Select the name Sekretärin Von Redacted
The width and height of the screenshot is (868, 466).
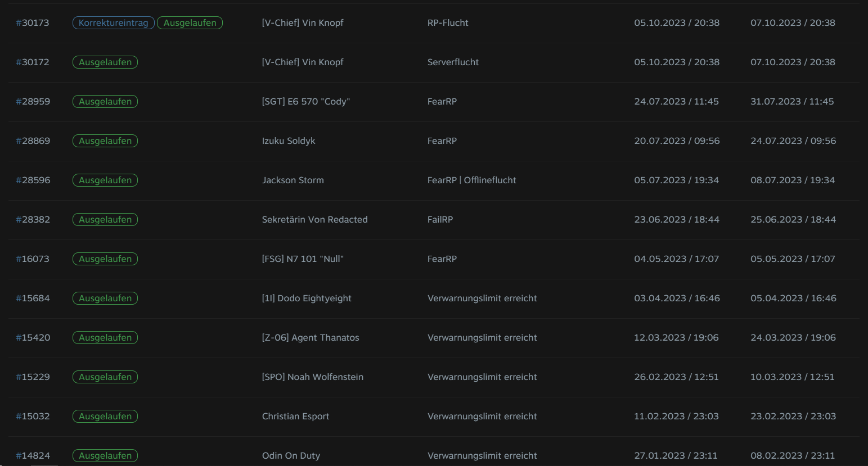(315, 220)
